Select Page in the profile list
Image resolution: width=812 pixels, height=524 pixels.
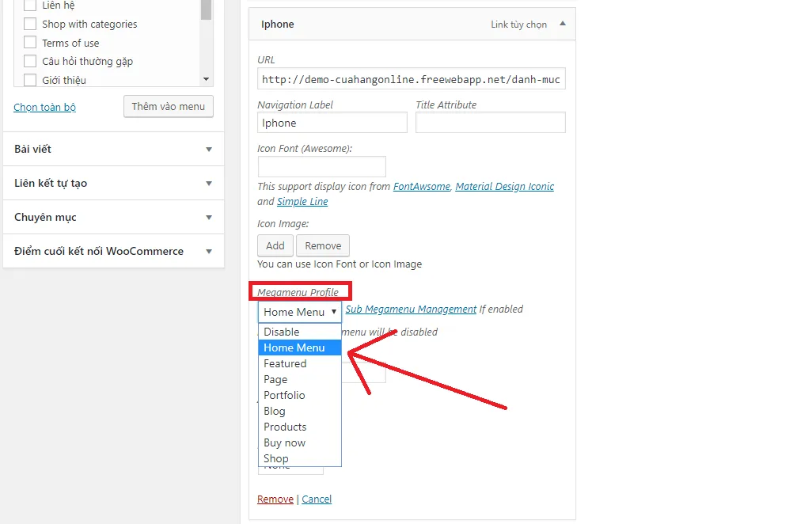tap(300, 379)
